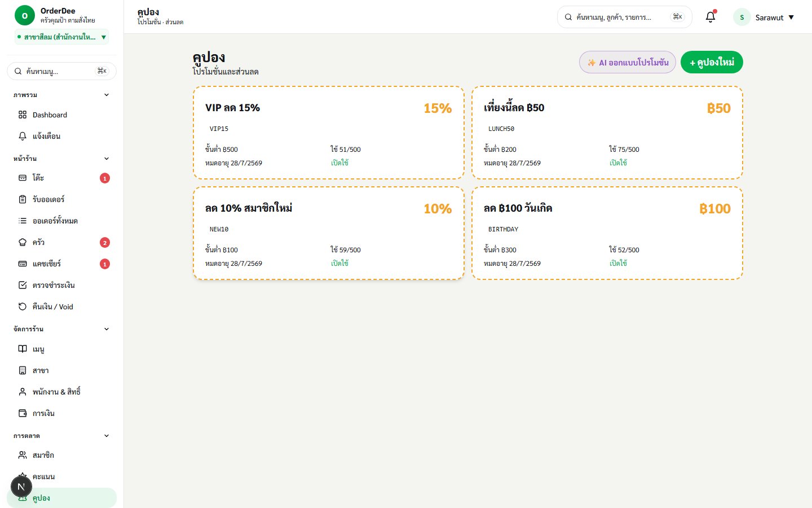The width and height of the screenshot is (812, 508).
Task: Click the สาขา building icon
Action: click(x=23, y=370)
